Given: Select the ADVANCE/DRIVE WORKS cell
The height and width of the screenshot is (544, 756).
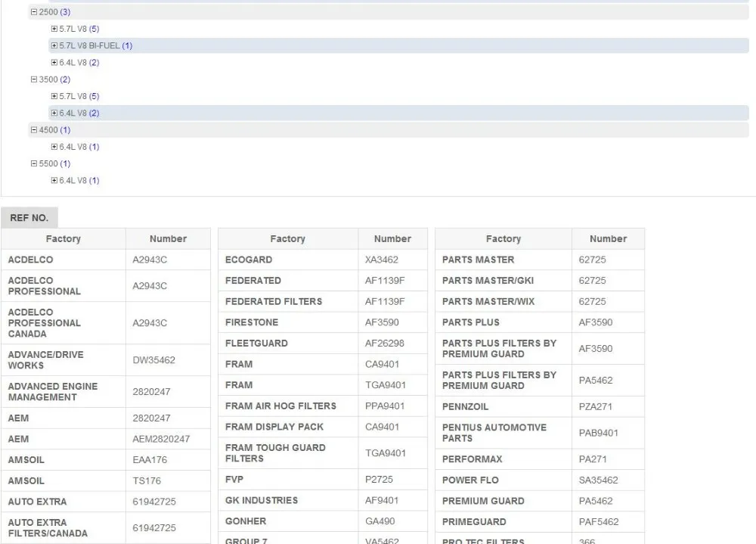Looking at the screenshot, I should (x=64, y=360).
